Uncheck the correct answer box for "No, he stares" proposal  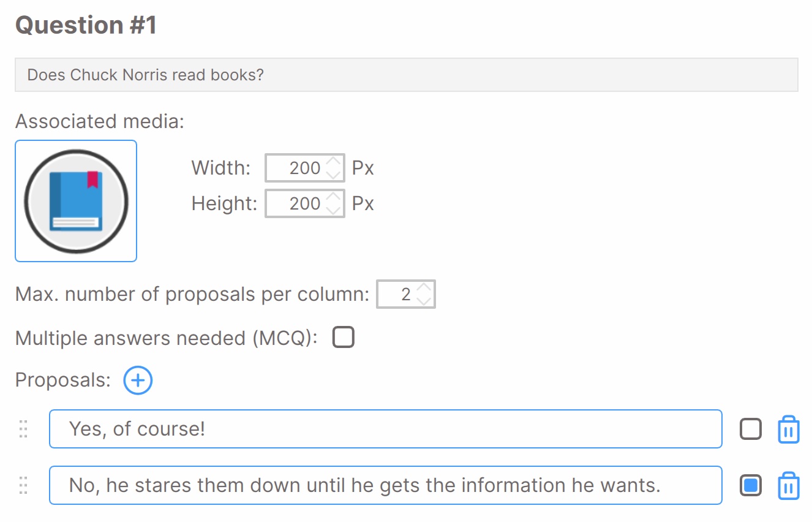pyautogui.click(x=751, y=485)
